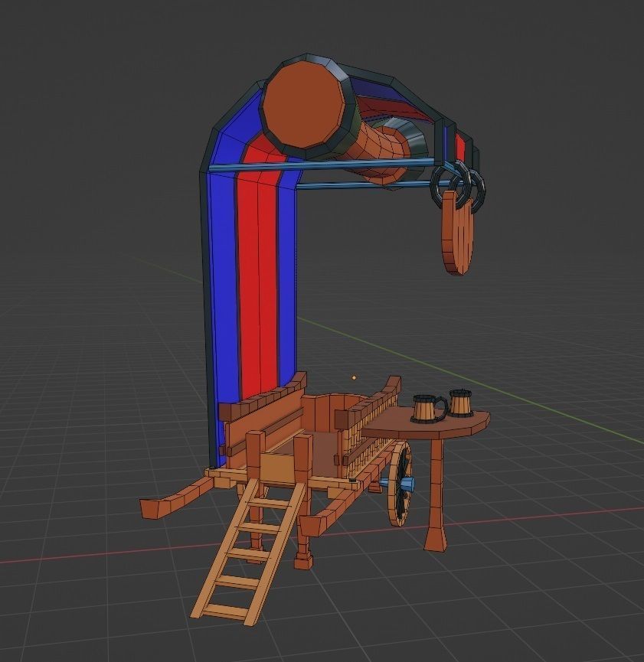This screenshot has width=644, height=662.
Task: Select the spoked cart wheel
Action: [x=399, y=484]
